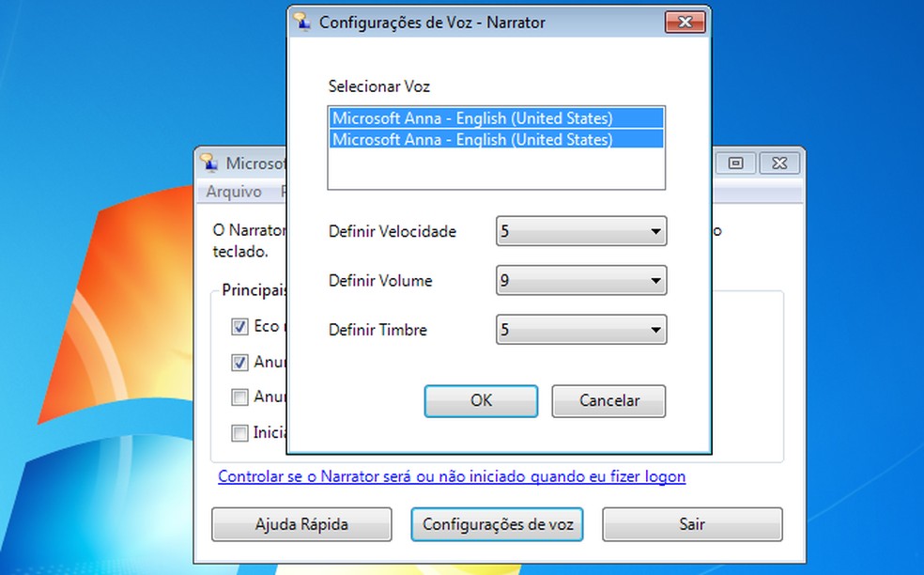Click Sair to exit Narrator

coord(692,524)
